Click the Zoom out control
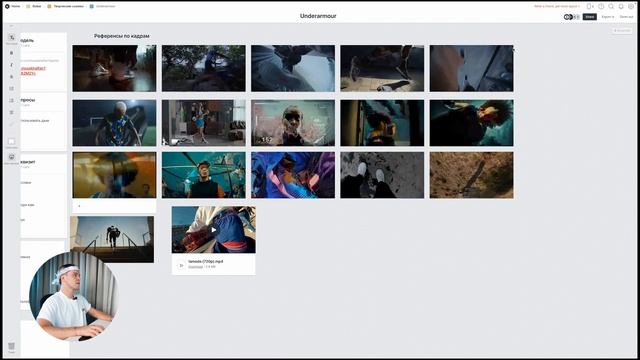The width and height of the screenshot is (640, 360). 627,17
